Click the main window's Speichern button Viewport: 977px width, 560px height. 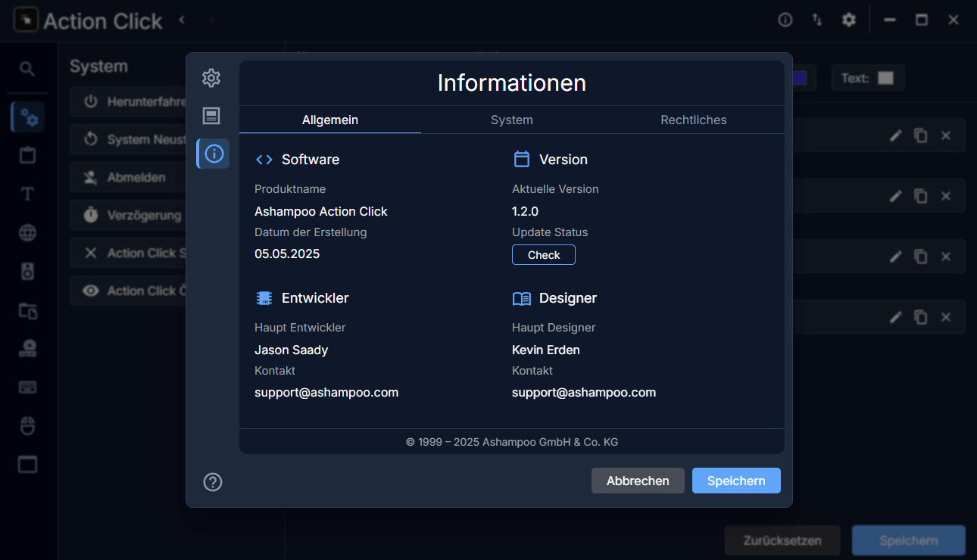[909, 540]
